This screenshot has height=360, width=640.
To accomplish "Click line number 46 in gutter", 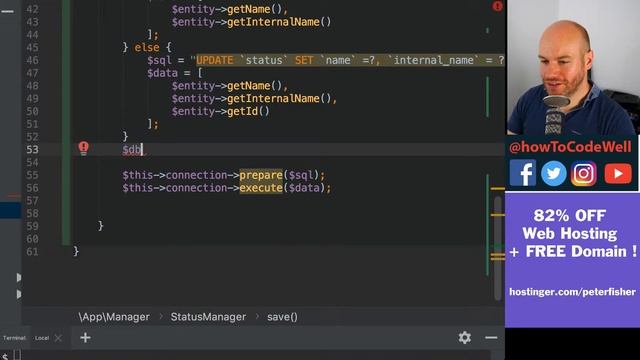I will pos(32,60).
